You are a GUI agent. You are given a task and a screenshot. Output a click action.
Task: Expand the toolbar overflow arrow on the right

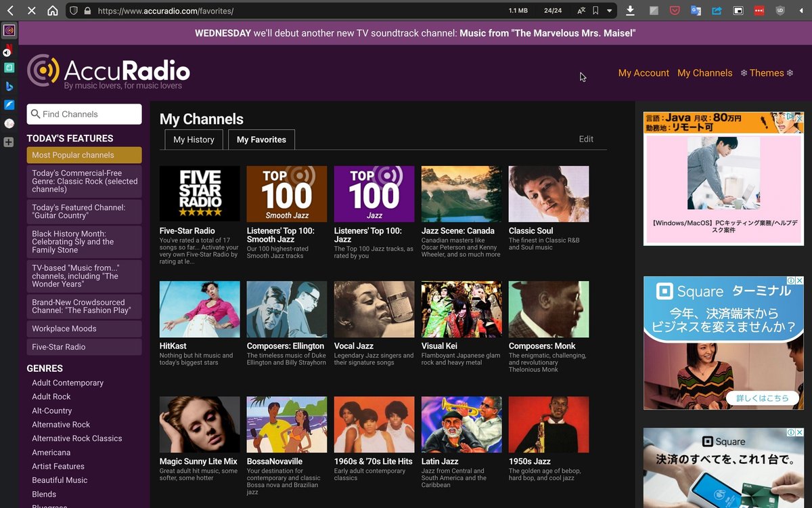tap(803, 10)
